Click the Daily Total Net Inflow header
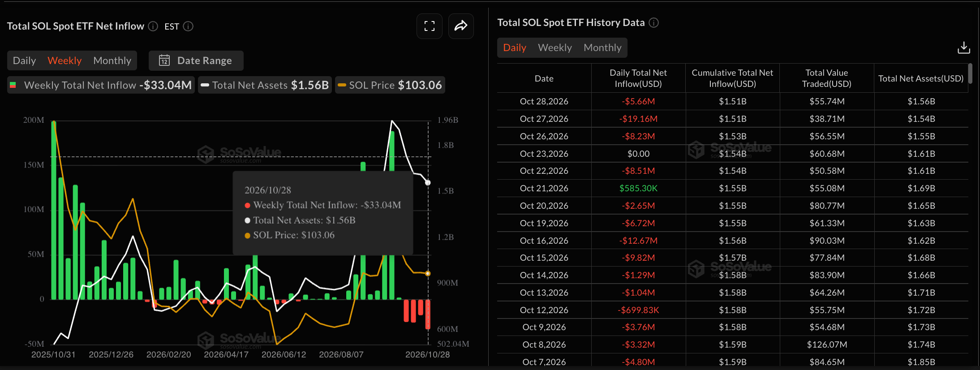The width and height of the screenshot is (980, 370). [638, 78]
